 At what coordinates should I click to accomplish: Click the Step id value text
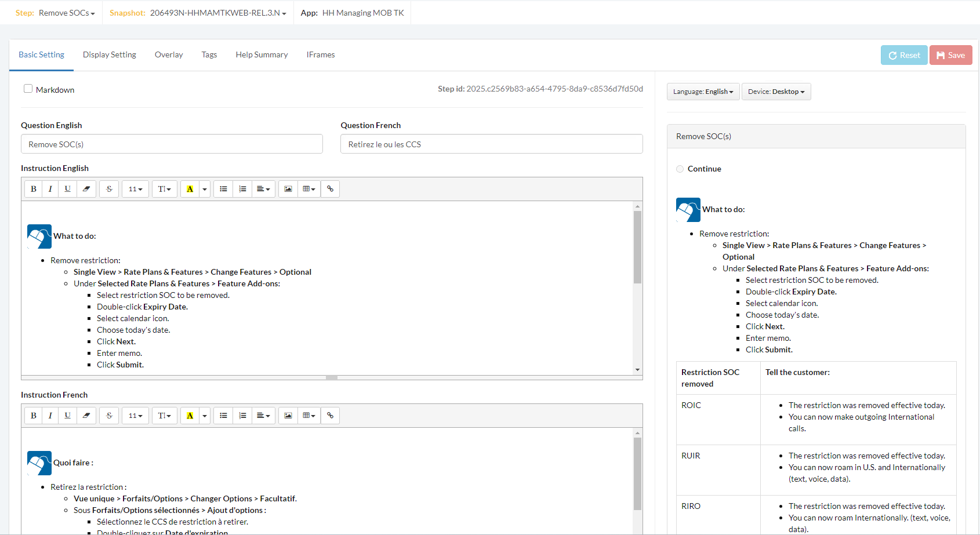(x=554, y=89)
